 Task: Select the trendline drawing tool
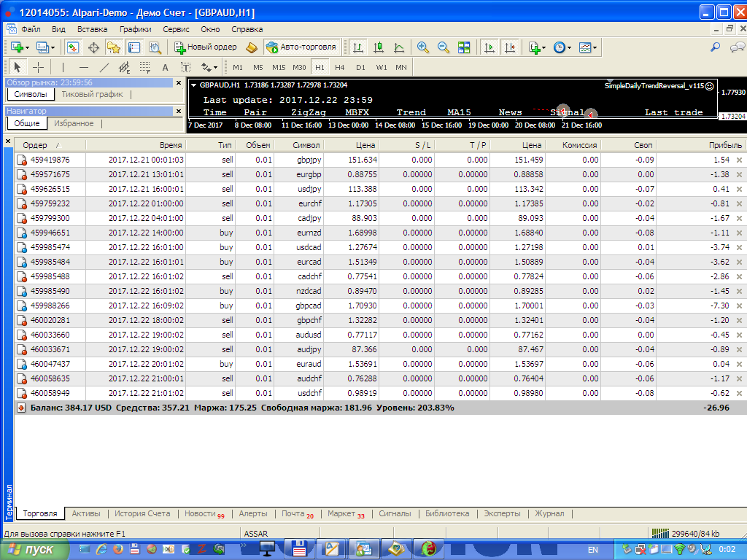click(x=104, y=67)
